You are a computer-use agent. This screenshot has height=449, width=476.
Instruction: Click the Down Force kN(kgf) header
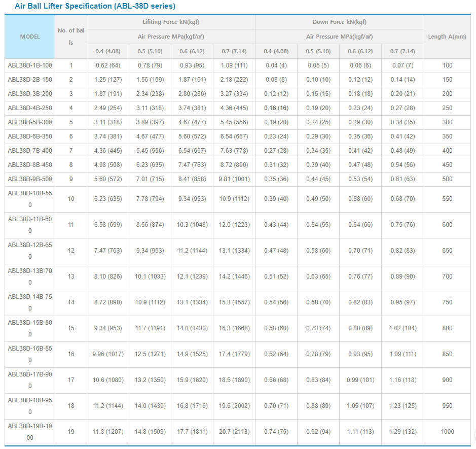(339, 22)
